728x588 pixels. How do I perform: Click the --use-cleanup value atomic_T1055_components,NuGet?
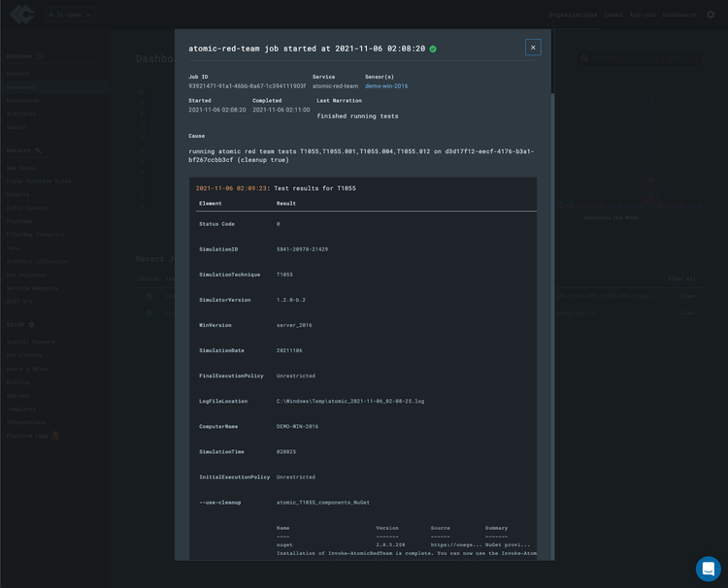pos(322,503)
